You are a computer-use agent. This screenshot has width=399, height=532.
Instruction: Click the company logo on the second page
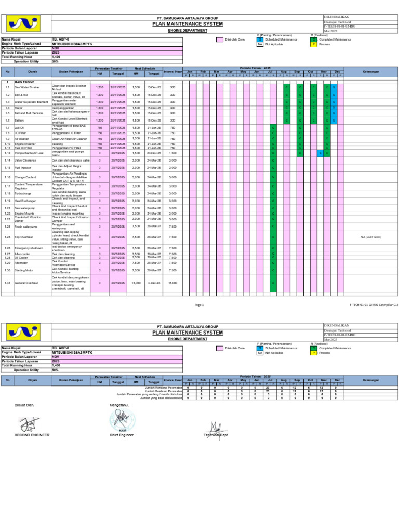pyautogui.click(x=23, y=332)
